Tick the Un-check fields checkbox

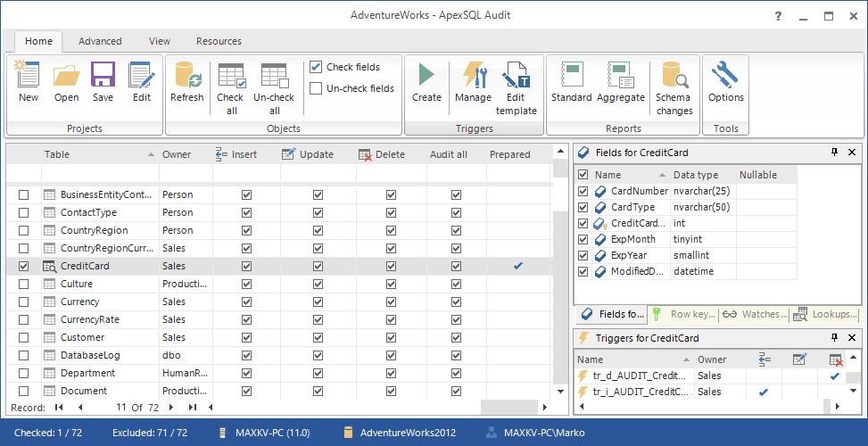point(316,88)
